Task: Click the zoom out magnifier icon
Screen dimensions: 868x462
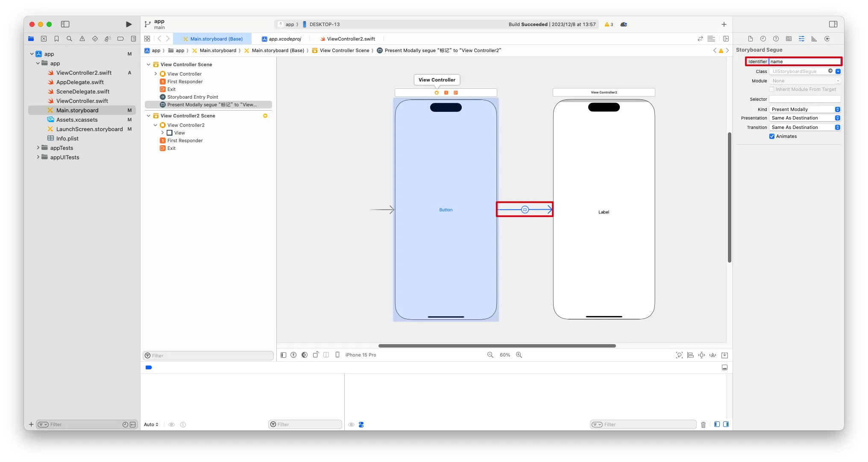Action: [x=490, y=355]
